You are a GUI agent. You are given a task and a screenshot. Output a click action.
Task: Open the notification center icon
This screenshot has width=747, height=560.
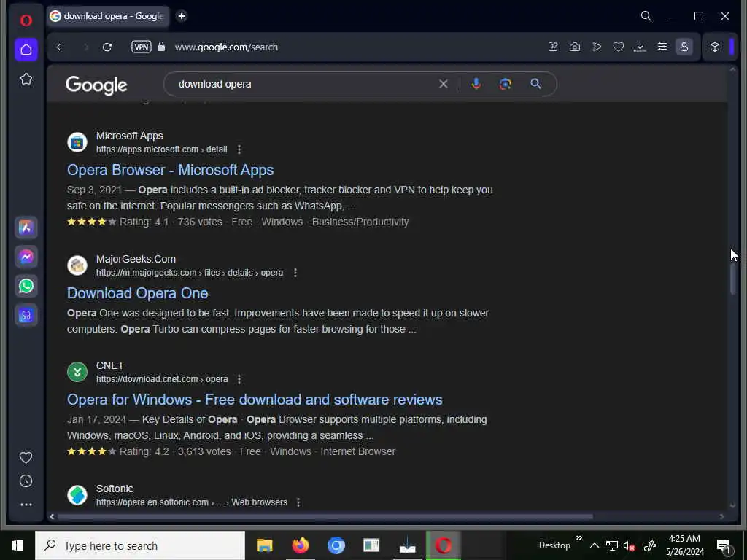[724, 545]
